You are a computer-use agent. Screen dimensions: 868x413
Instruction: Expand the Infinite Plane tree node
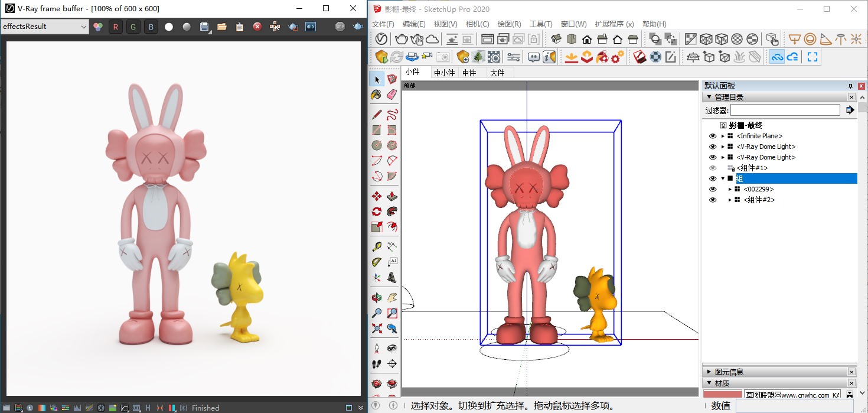point(723,136)
